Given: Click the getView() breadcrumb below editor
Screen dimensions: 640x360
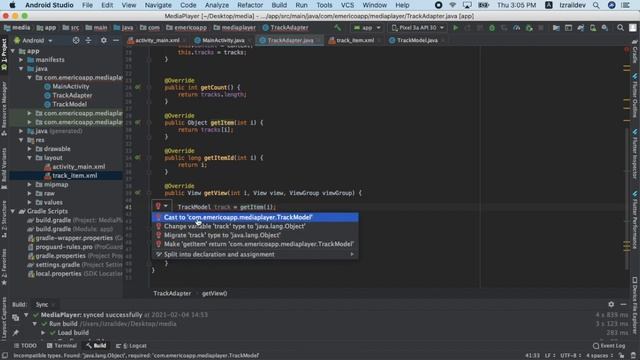Looking at the screenshot, I should click(214, 293).
